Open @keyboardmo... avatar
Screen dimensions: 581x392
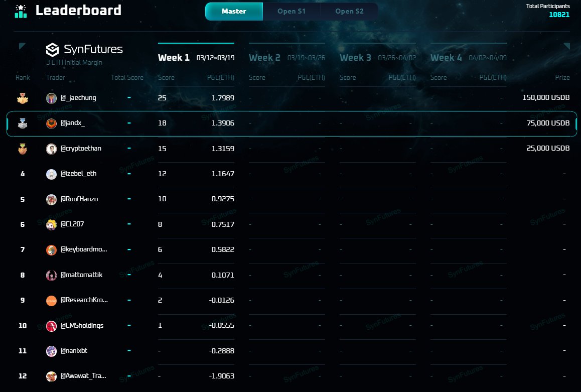click(51, 250)
